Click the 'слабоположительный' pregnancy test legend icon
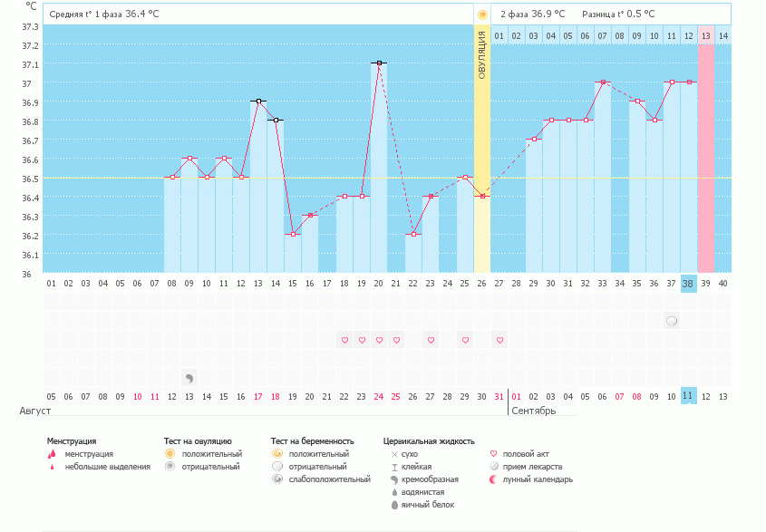This screenshot has width=766, height=532. tap(277, 479)
